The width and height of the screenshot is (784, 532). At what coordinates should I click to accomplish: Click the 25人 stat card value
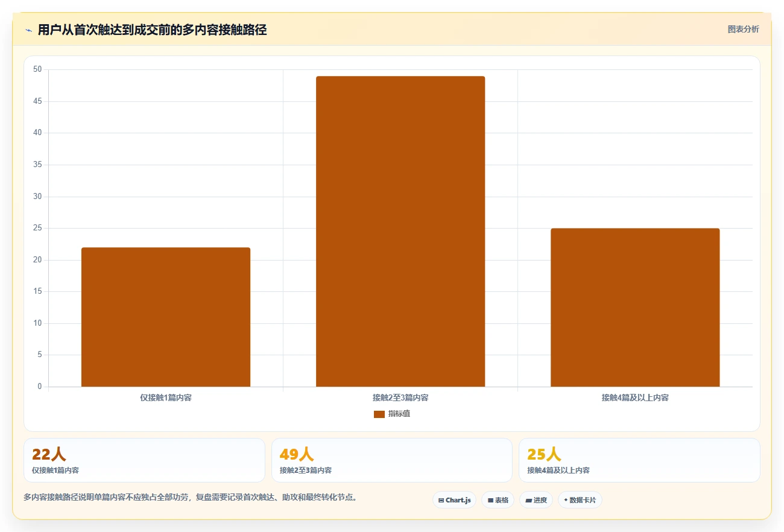544,454
